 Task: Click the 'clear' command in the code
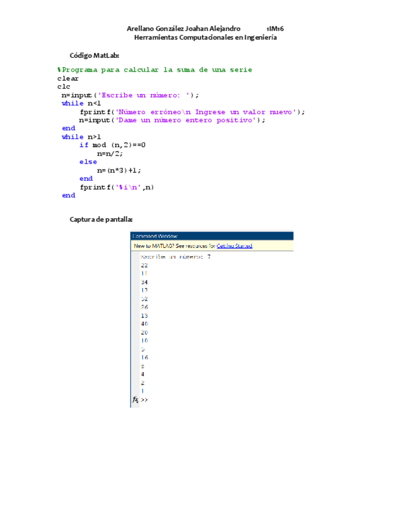[68, 78]
